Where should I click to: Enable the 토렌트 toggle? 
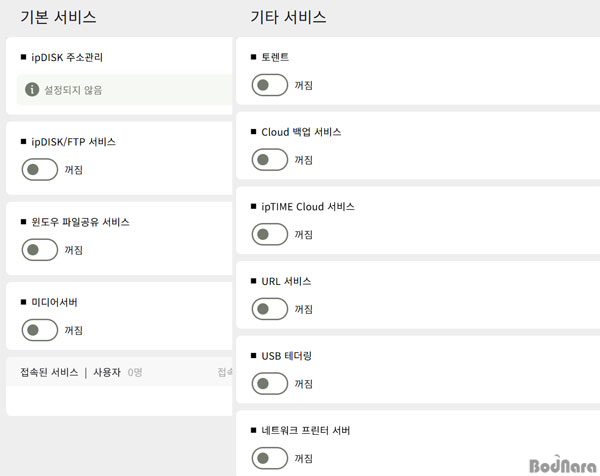click(x=270, y=86)
